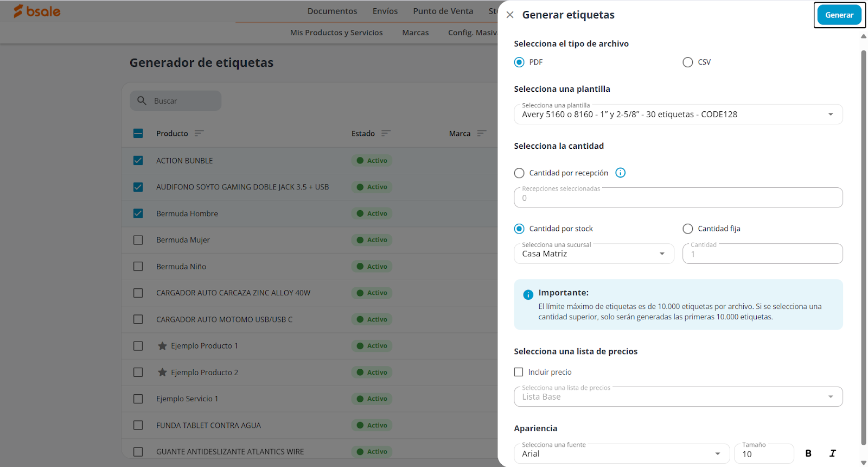
Task: Toggle italic font formatting
Action: point(833,453)
